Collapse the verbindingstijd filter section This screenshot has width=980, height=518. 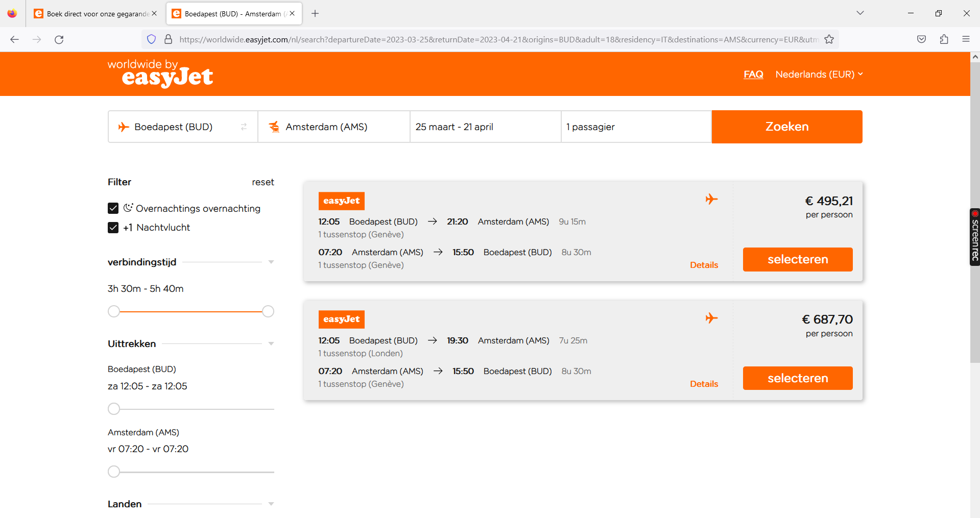[x=271, y=262]
